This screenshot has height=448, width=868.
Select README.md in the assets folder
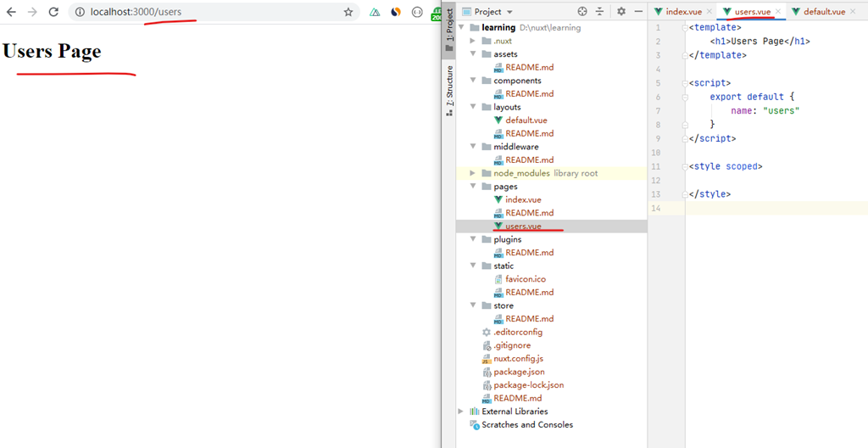coord(529,67)
